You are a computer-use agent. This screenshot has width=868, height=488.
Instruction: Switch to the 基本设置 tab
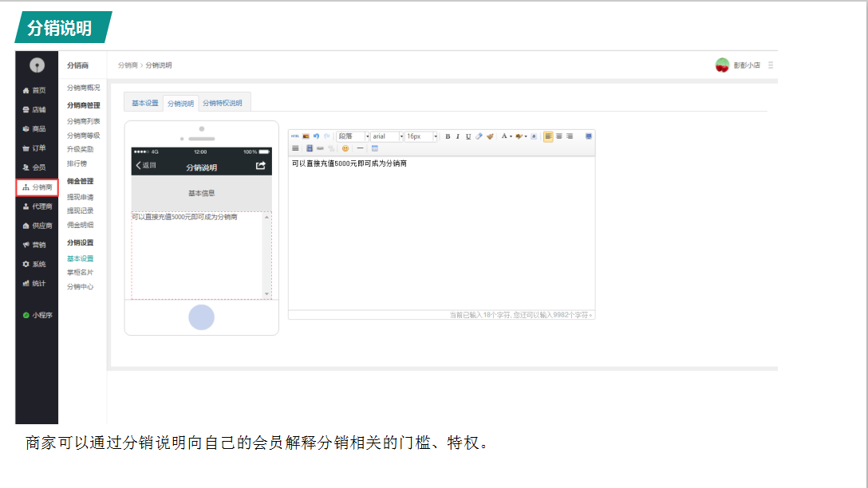145,103
